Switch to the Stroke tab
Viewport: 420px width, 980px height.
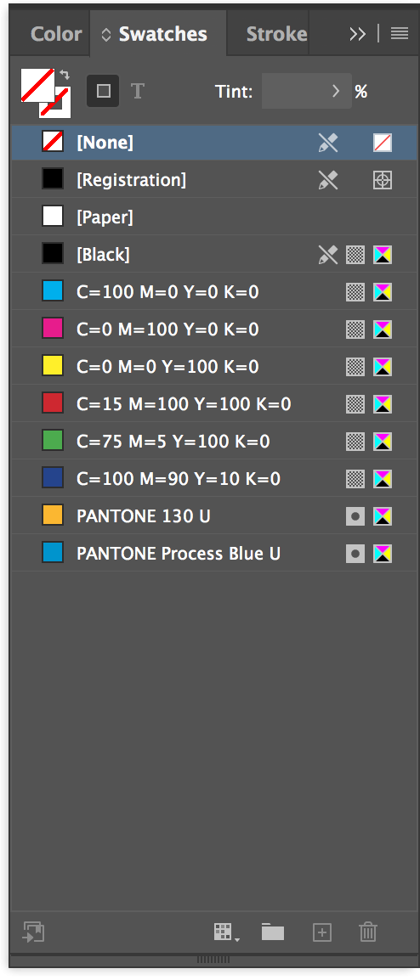276,34
